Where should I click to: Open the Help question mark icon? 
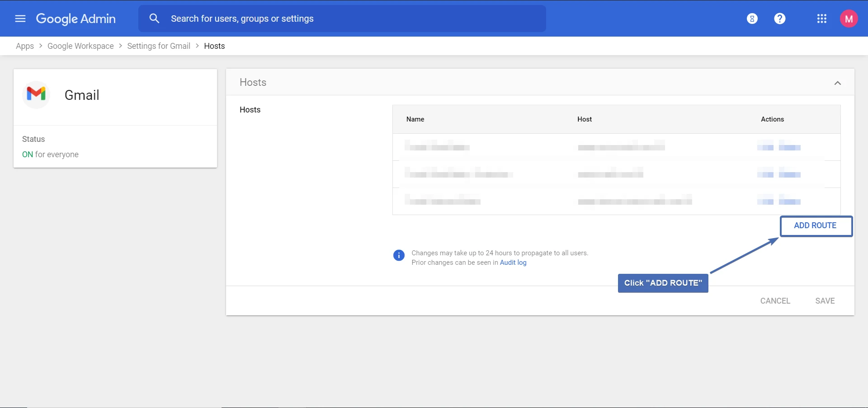(779, 19)
